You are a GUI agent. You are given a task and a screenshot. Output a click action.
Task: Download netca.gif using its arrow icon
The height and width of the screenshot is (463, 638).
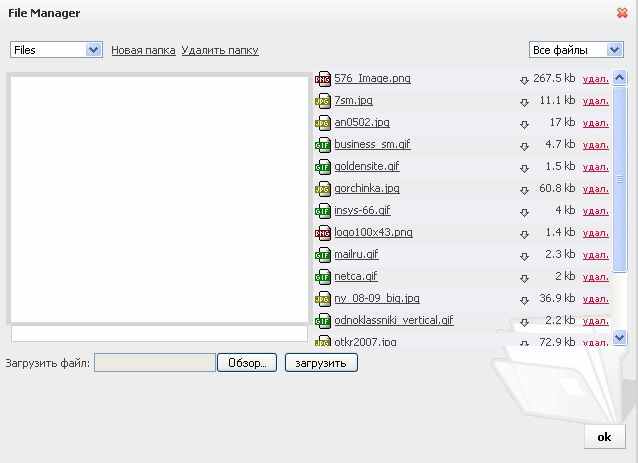[524, 278]
